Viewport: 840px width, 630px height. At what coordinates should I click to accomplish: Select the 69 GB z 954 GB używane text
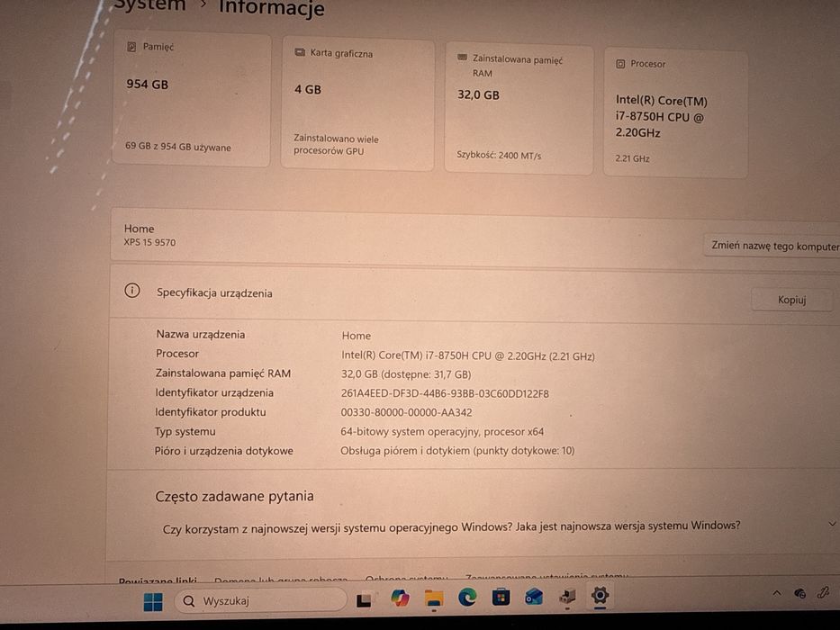click(x=178, y=146)
